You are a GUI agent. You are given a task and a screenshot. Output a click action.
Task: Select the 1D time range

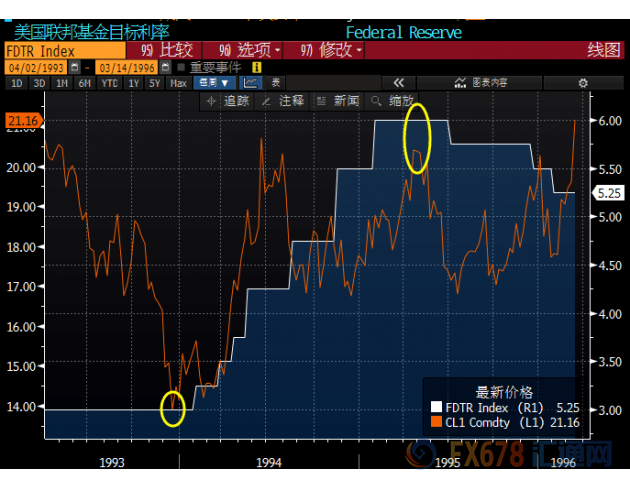point(16,83)
